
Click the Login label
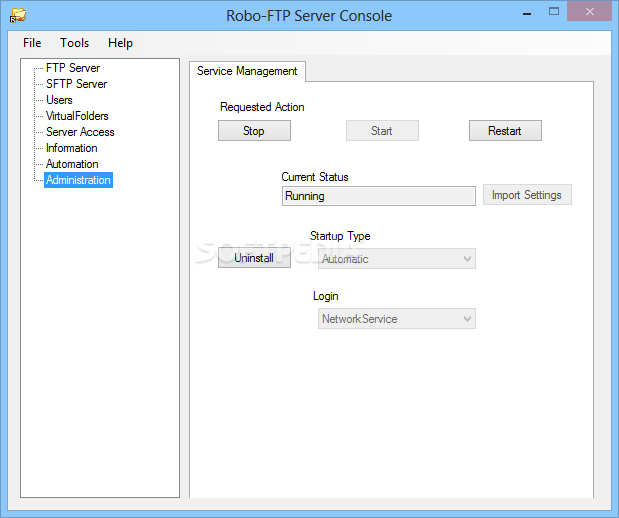pyautogui.click(x=325, y=296)
